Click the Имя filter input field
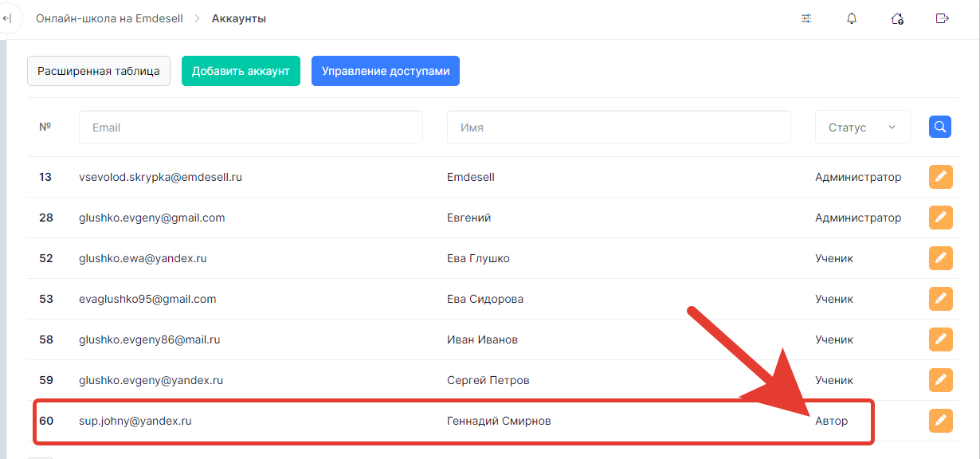 coord(619,127)
